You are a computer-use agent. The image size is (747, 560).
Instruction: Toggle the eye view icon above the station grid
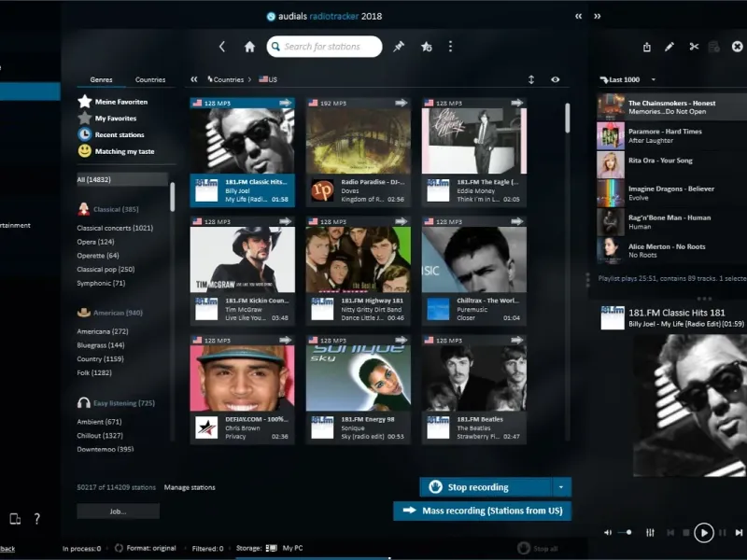(x=555, y=79)
